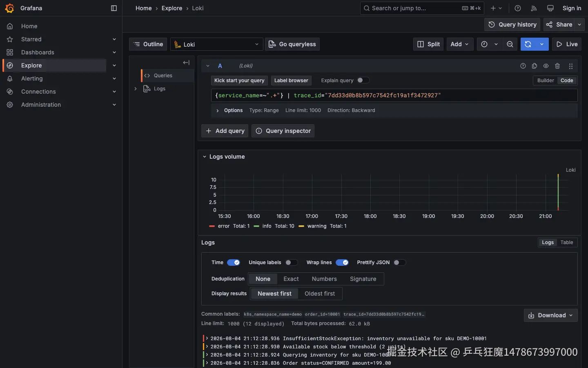Expand the Starred section chevron

click(x=114, y=39)
